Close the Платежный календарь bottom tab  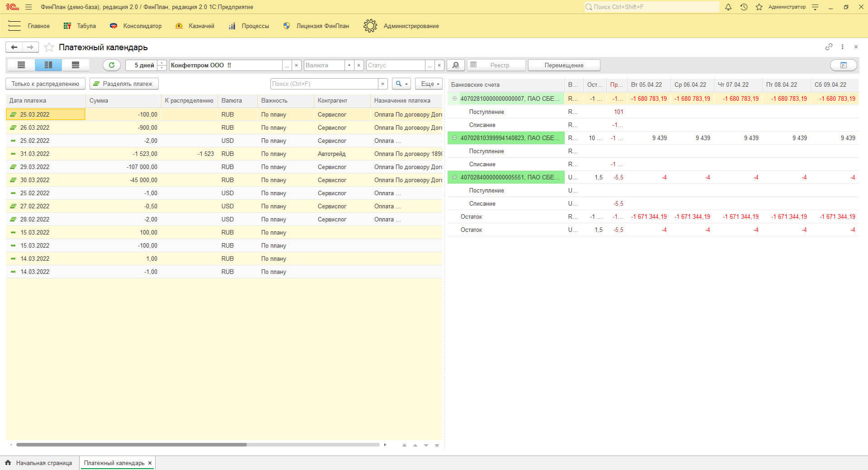tap(150, 463)
